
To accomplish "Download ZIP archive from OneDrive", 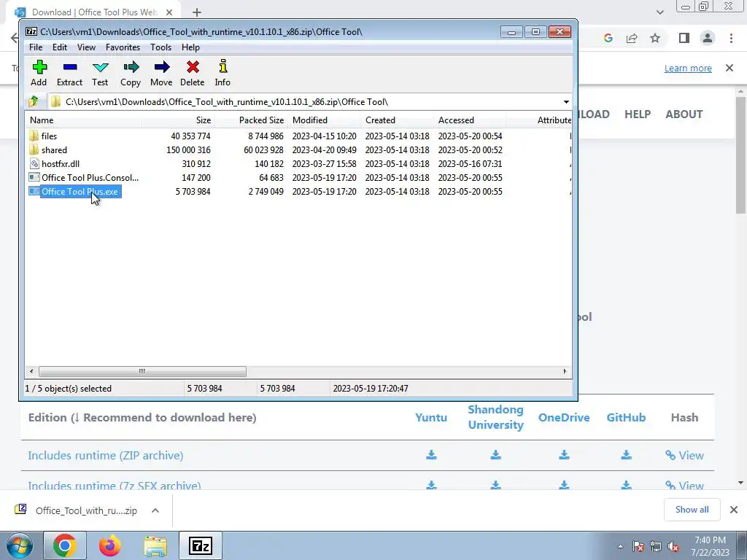I will [x=564, y=455].
